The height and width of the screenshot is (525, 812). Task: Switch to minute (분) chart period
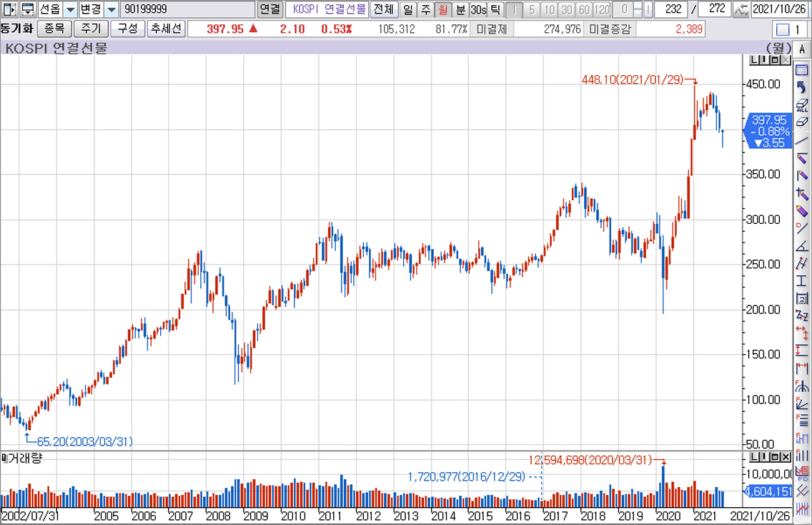[460, 9]
